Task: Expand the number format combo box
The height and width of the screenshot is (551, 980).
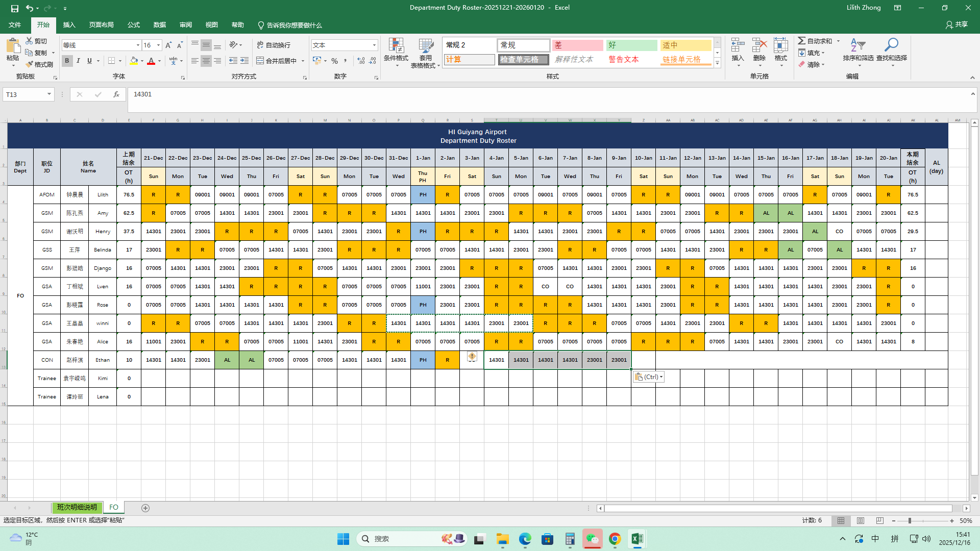Action: (374, 45)
